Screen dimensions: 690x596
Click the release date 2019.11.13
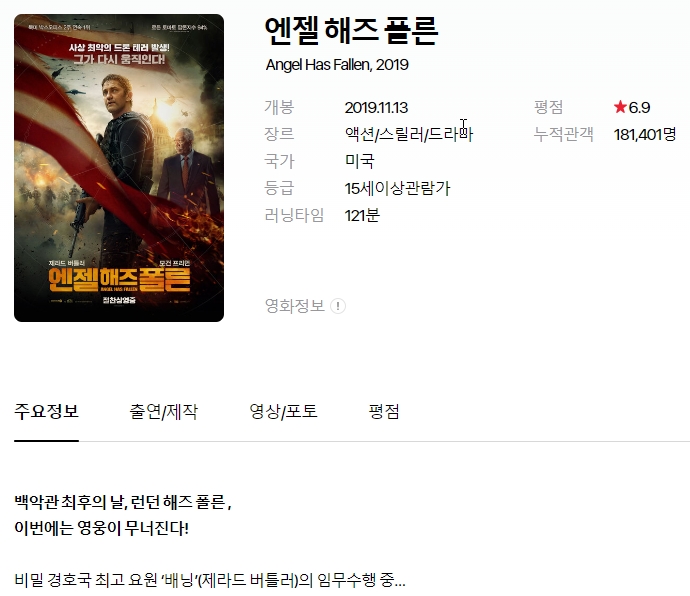click(376, 107)
